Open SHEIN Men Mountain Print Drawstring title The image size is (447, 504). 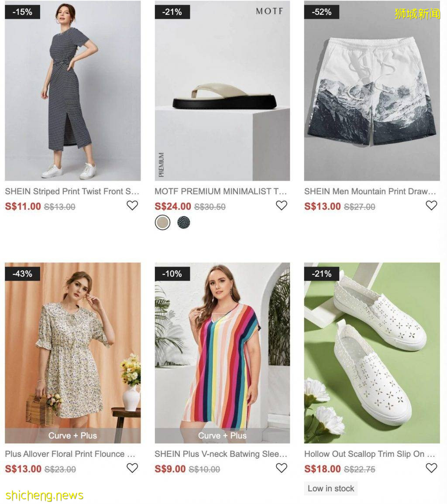click(x=370, y=192)
